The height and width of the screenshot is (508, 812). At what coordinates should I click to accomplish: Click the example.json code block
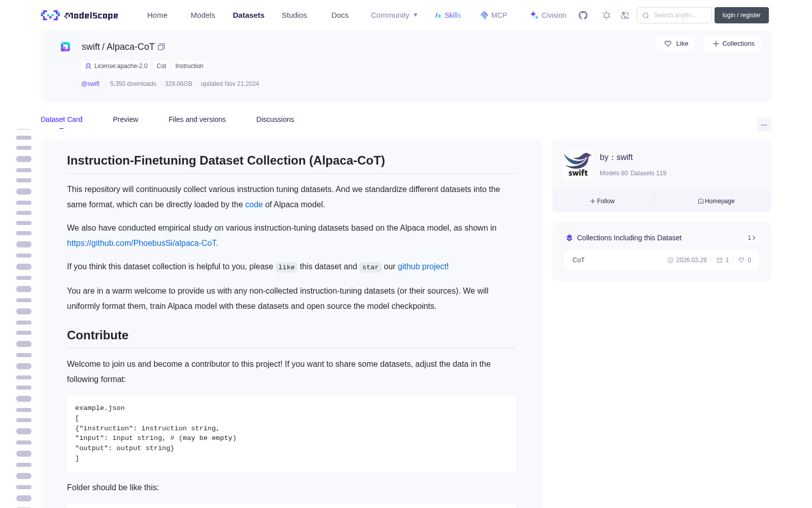point(291,433)
